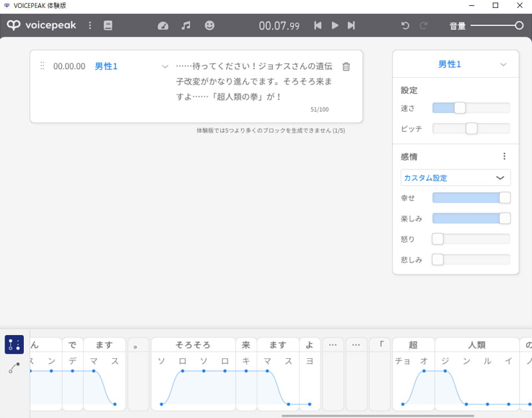The image size is (532, 418).
Task: Click the 00.07.99 time display
Action: point(279,26)
